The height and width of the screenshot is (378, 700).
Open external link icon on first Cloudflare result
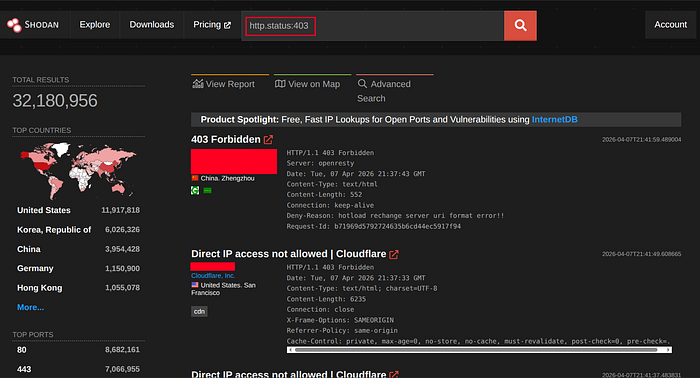393,254
